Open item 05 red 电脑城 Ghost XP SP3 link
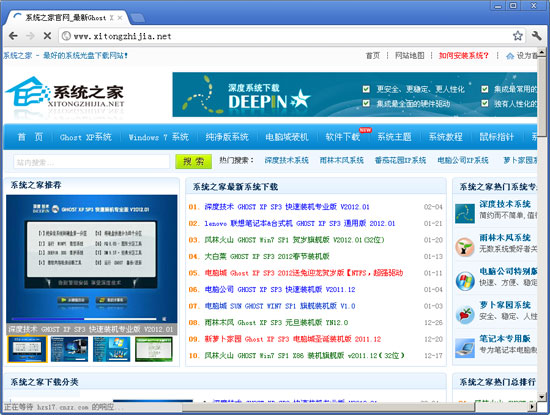Viewport: 550px width, 415px height. (304, 273)
